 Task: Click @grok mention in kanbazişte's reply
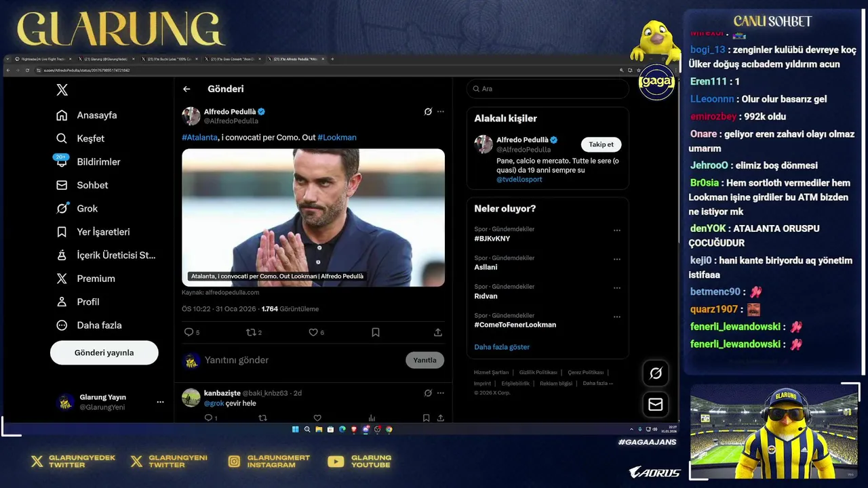214,403
